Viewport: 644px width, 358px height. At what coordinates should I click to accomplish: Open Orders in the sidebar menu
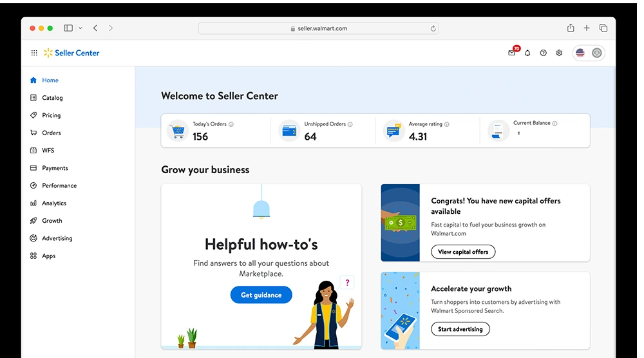[52, 133]
